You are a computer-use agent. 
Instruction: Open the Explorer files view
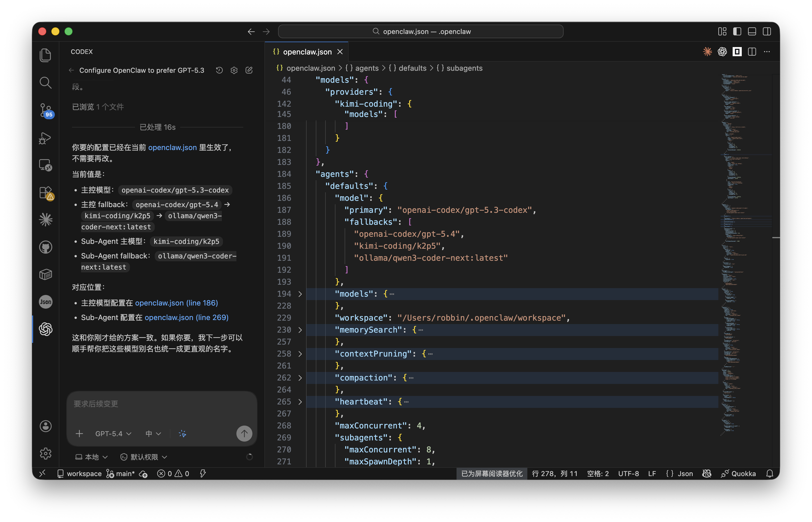click(x=45, y=55)
